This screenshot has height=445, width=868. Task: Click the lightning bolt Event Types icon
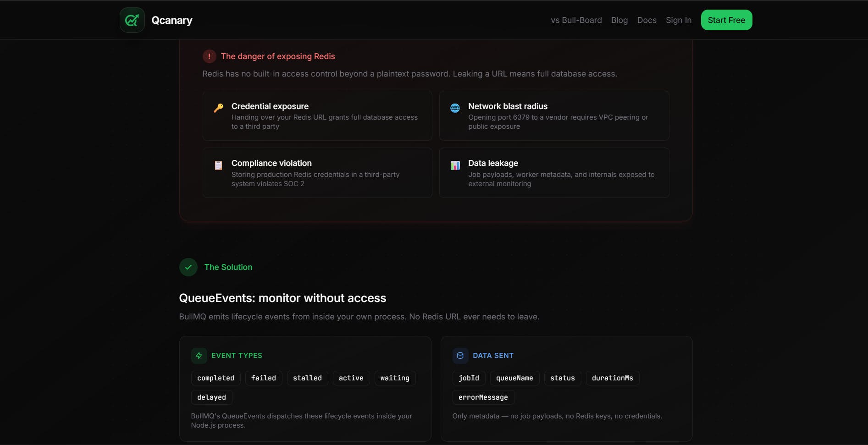pos(199,356)
